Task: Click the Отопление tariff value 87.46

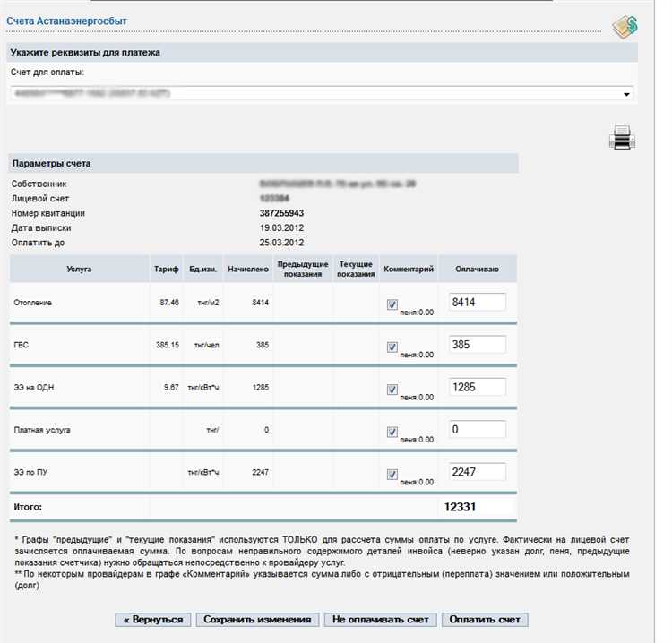Action: tap(169, 303)
